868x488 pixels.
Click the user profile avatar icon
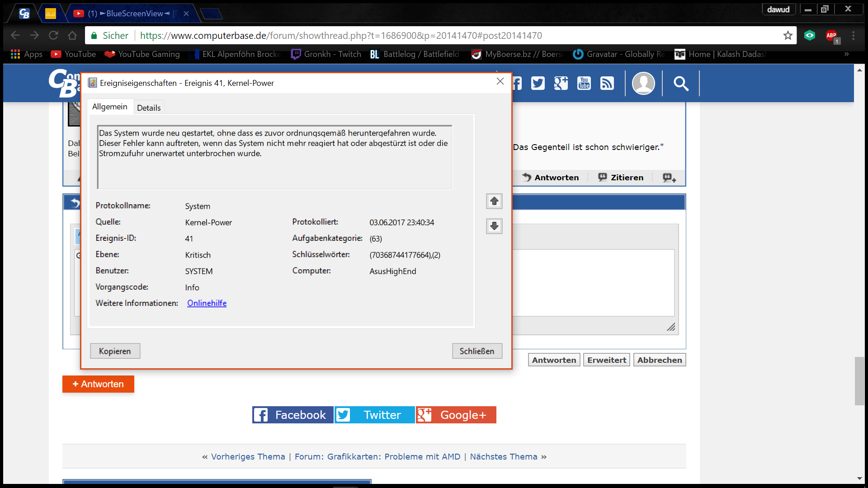click(643, 83)
